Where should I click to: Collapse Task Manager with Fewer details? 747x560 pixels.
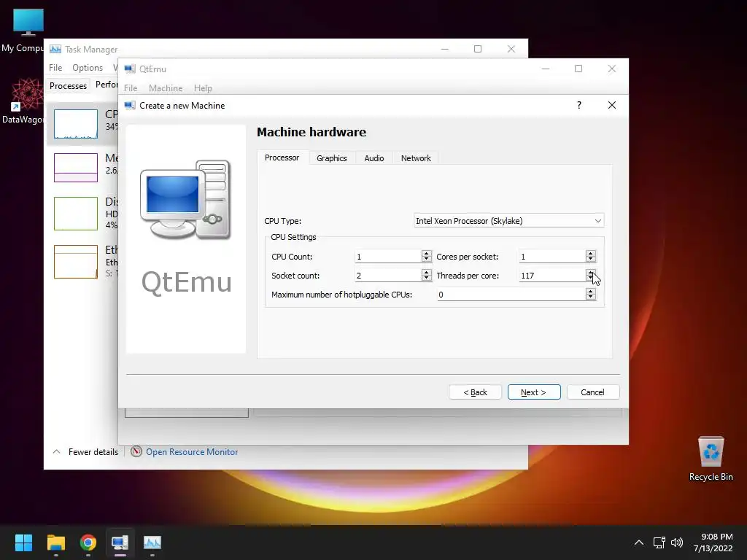[86, 451]
